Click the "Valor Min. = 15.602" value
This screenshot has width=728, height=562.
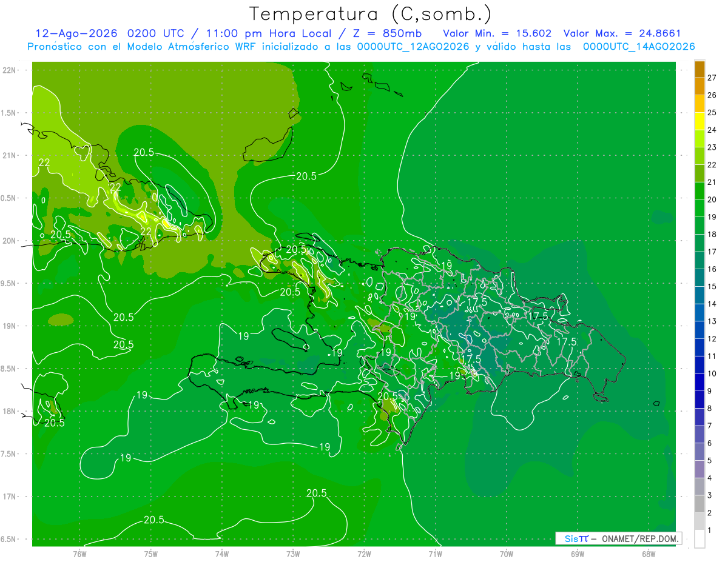pyautogui.click(x=497, y=33)
